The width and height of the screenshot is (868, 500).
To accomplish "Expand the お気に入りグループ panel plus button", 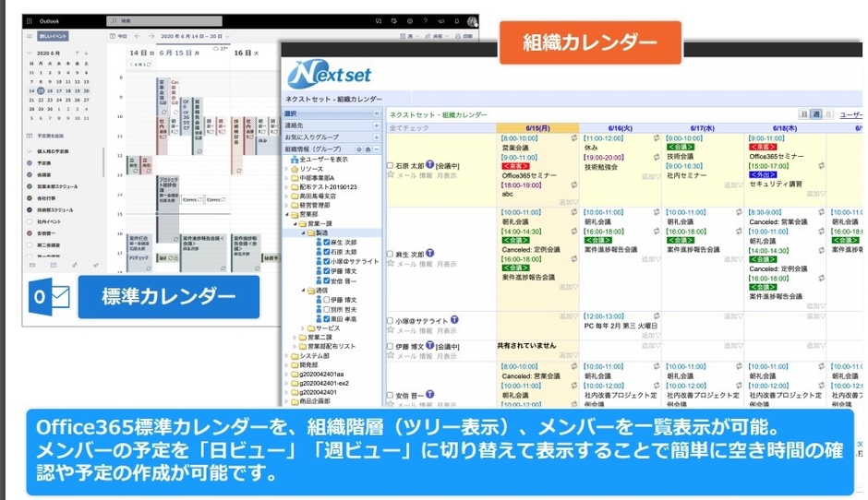I will click(x=377, y=137).
